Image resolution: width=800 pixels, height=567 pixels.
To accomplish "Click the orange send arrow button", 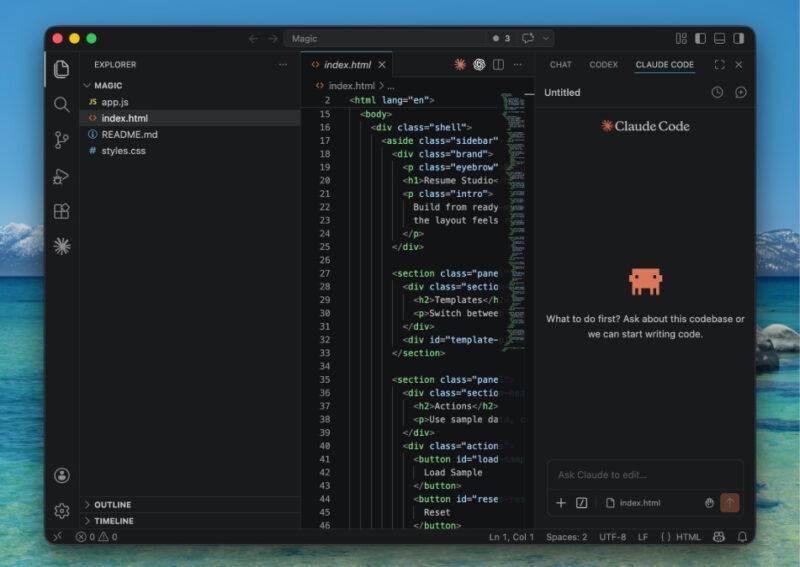I will [x=730, y=503].
